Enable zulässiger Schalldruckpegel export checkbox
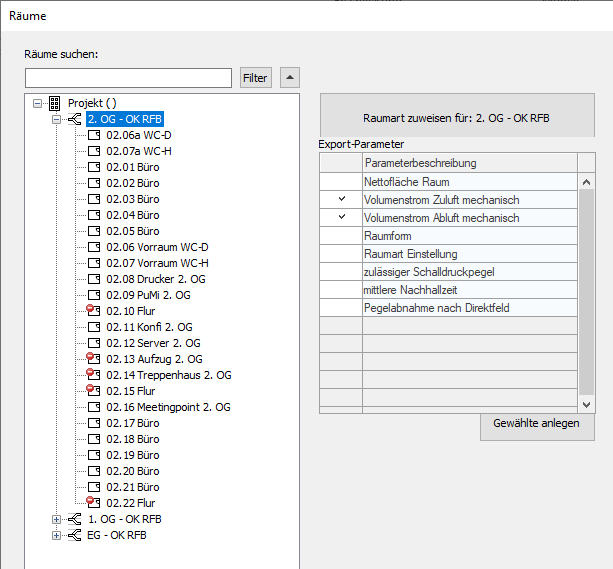This screenshot has width=613, height=569. pyautogui.click(x=341, y=272)
